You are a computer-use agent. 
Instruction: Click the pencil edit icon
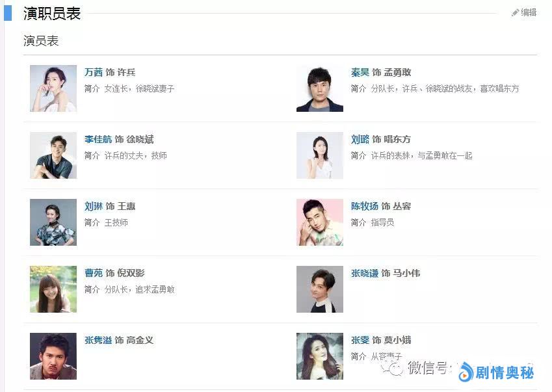pos(515,12)
